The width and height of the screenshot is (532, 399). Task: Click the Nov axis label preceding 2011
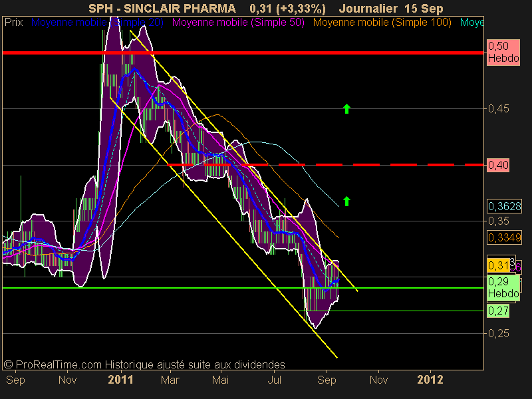point(67,379)
